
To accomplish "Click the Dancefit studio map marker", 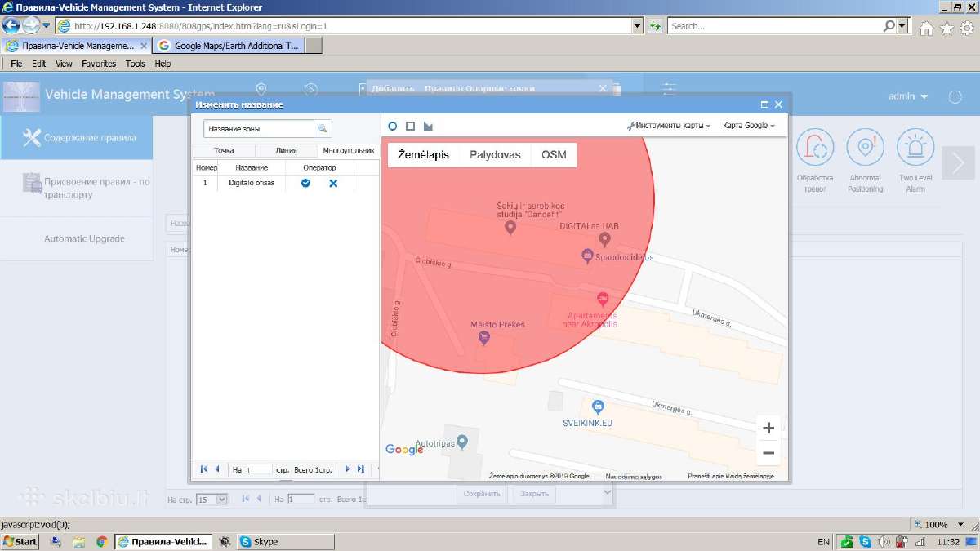I will tap(510, 228).
